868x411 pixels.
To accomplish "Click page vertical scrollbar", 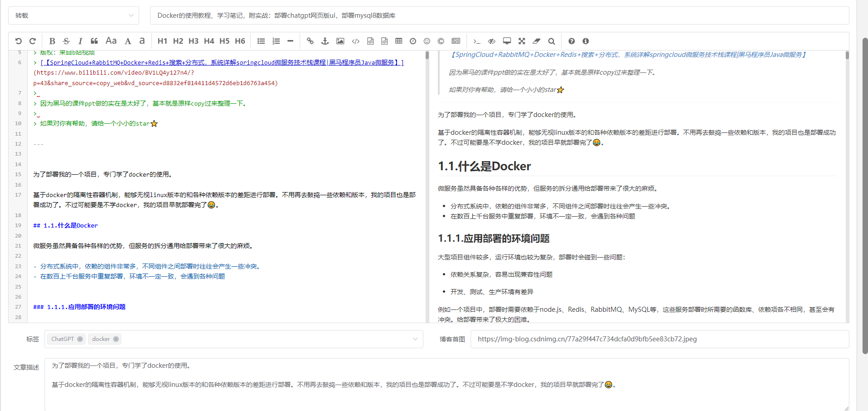I will click(x=865, y=196).
